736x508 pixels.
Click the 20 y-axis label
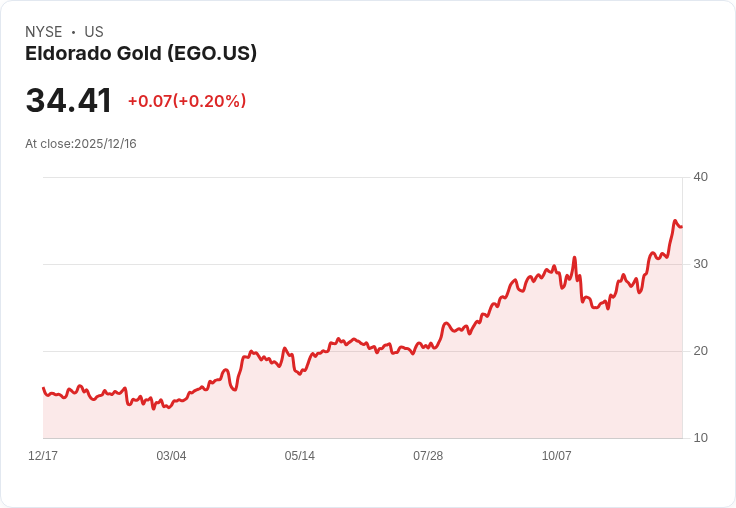tap(700, 351)
